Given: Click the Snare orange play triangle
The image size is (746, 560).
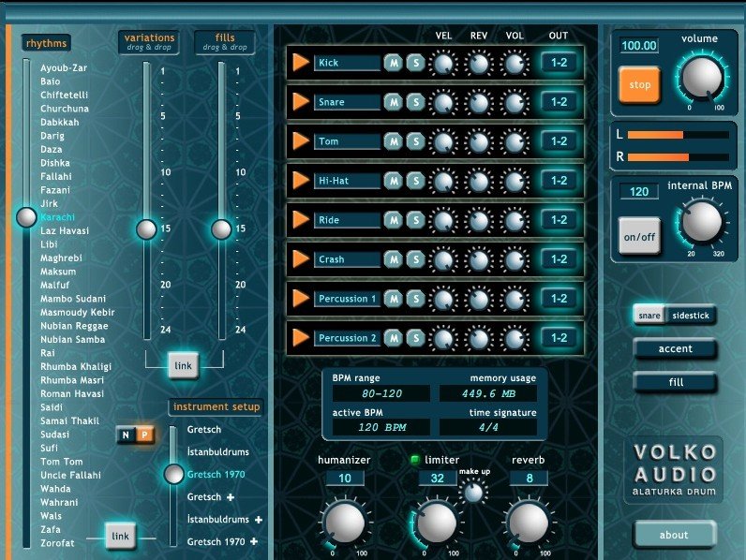Looking at the screenshot, I should pos(301,102).
